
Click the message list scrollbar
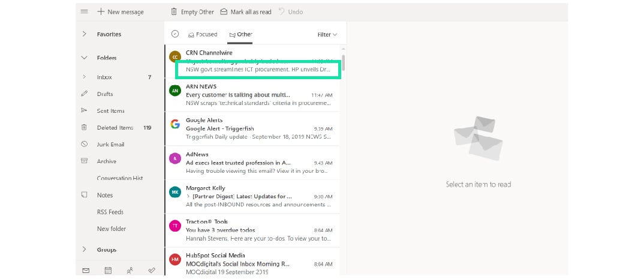(344, 63)
